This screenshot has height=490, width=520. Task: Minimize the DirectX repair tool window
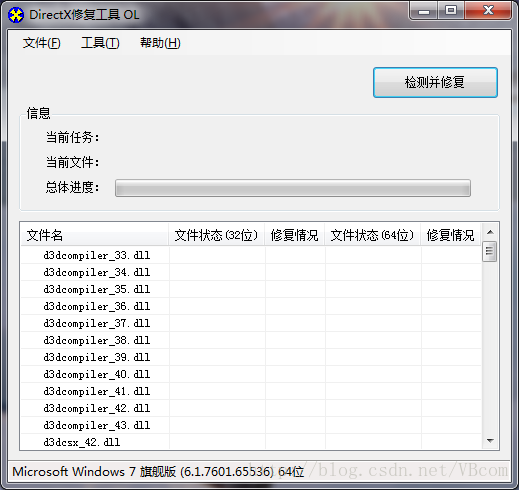(x=424, y=11)
